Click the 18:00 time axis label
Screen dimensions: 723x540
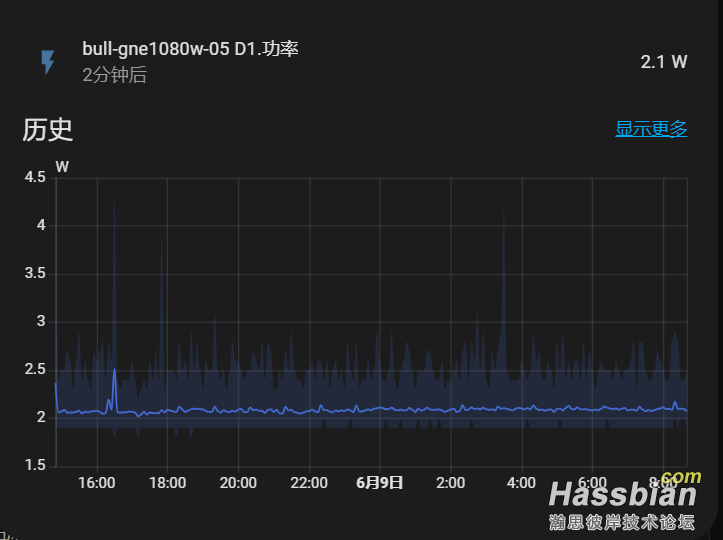pos(167,483)
